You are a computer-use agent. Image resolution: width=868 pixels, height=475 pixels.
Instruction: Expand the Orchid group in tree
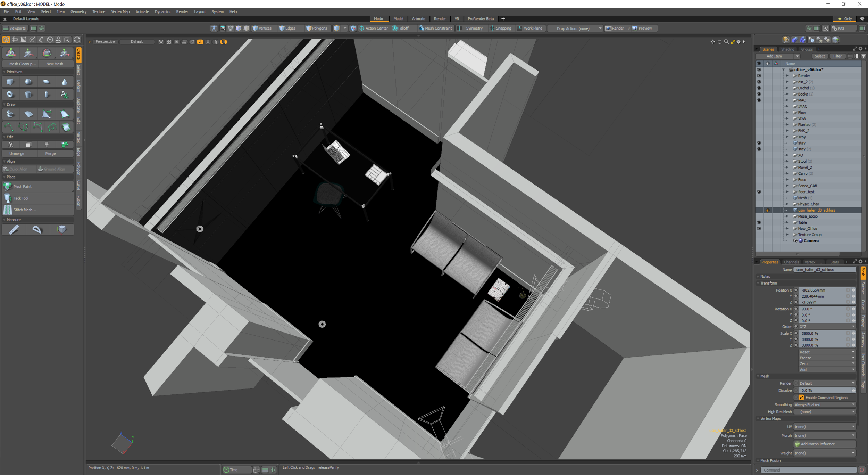click(787, 88)
